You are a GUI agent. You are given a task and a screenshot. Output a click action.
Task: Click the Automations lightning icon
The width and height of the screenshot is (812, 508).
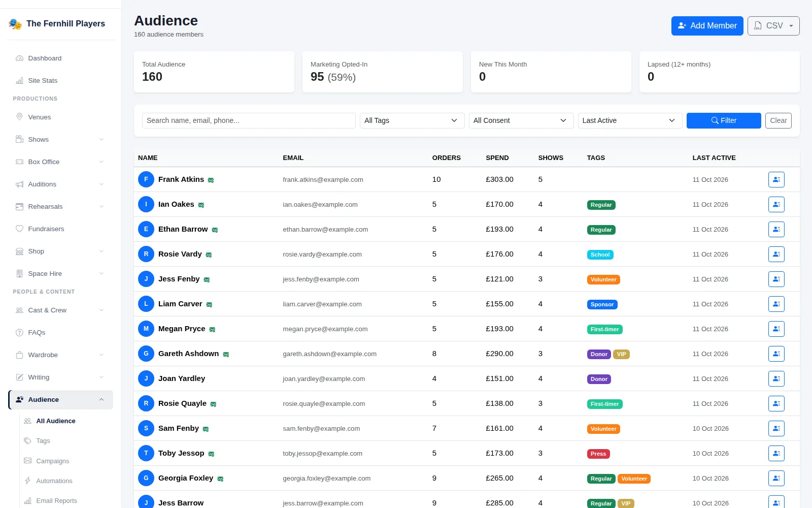coord(27,481)
